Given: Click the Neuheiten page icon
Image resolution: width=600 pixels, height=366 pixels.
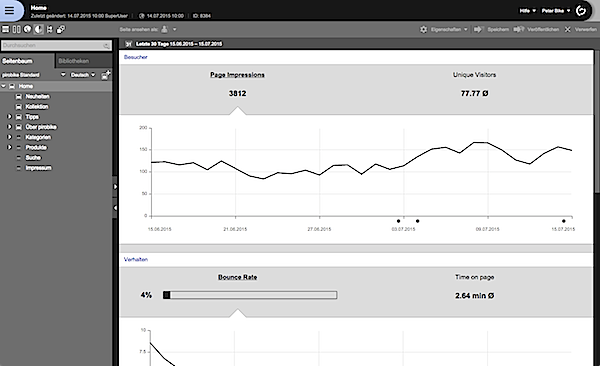Looking at the screenshot, I should (18, 96).
